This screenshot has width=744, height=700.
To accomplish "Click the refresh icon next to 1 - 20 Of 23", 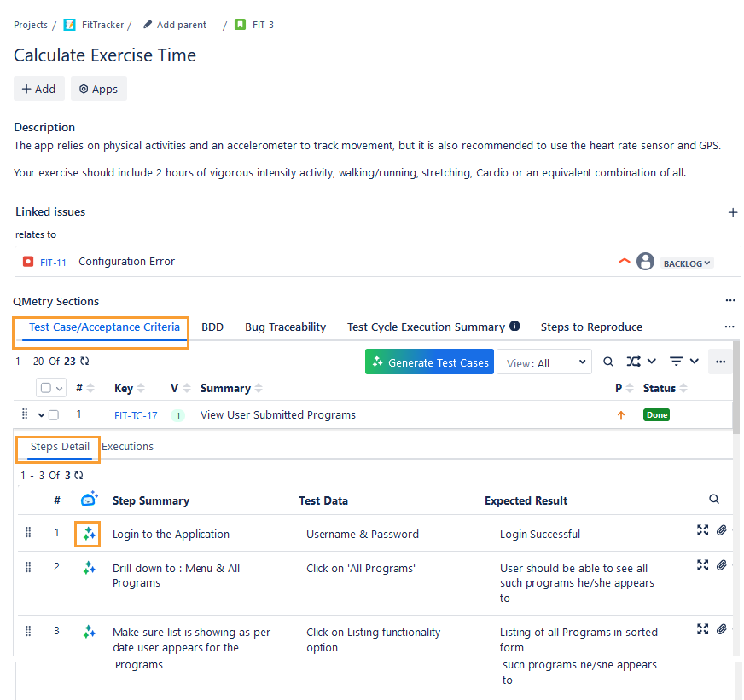I will [84, 361].
